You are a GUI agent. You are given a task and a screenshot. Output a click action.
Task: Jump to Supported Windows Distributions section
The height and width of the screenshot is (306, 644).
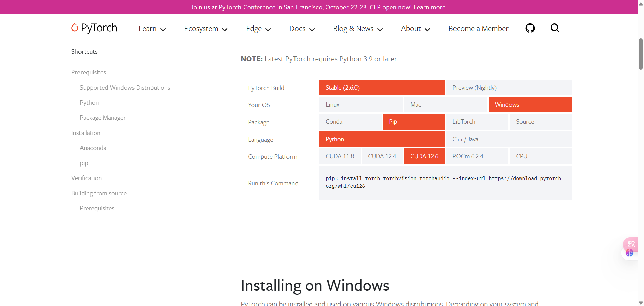coord(125,88)
